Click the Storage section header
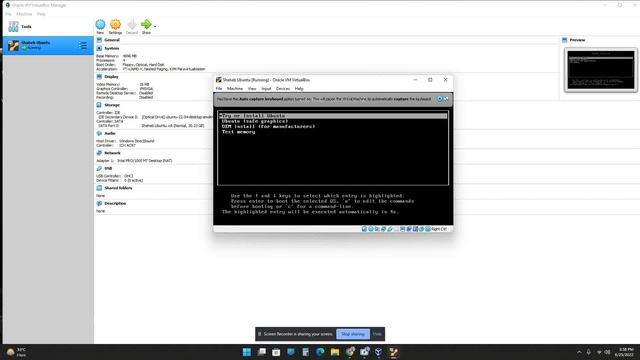The image size is (640, 360). (x=112, y=105)
